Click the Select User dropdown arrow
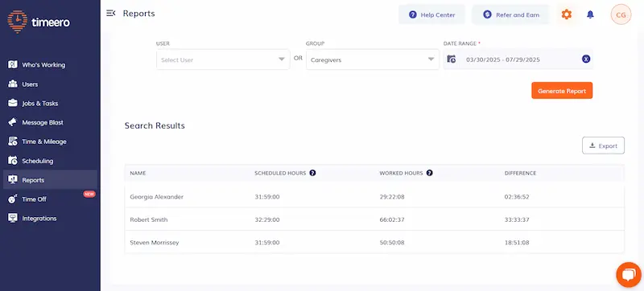This screenshot has width=644, height=291. pyautogui.click(x=281, y=59)
